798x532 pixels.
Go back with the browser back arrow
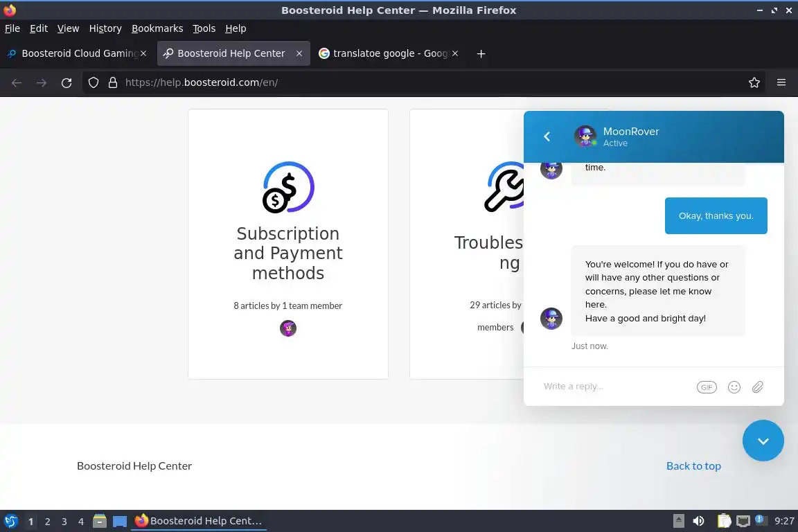(17, 82)
